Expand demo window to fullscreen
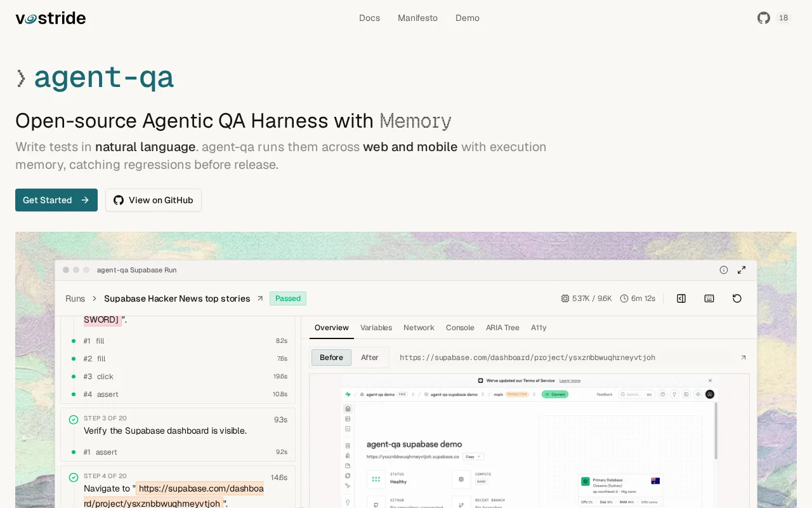 pyautogui.click(x=742, y=270)
